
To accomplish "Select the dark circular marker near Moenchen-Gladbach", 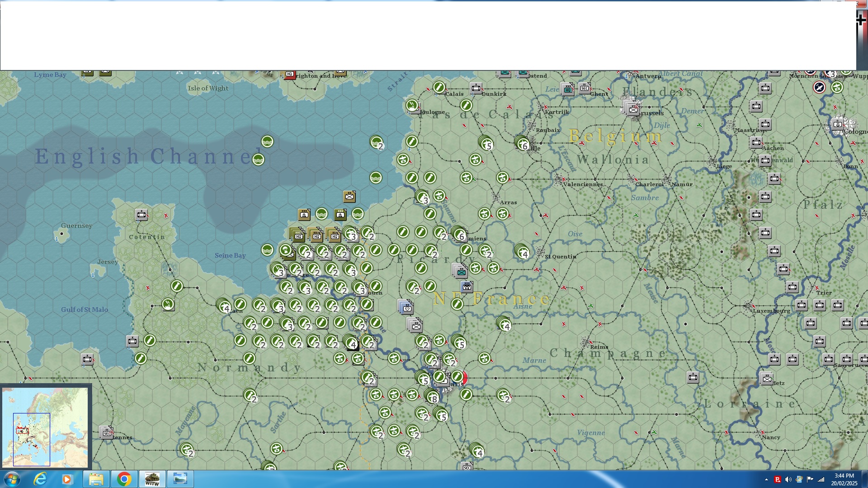I will [819, 87].
